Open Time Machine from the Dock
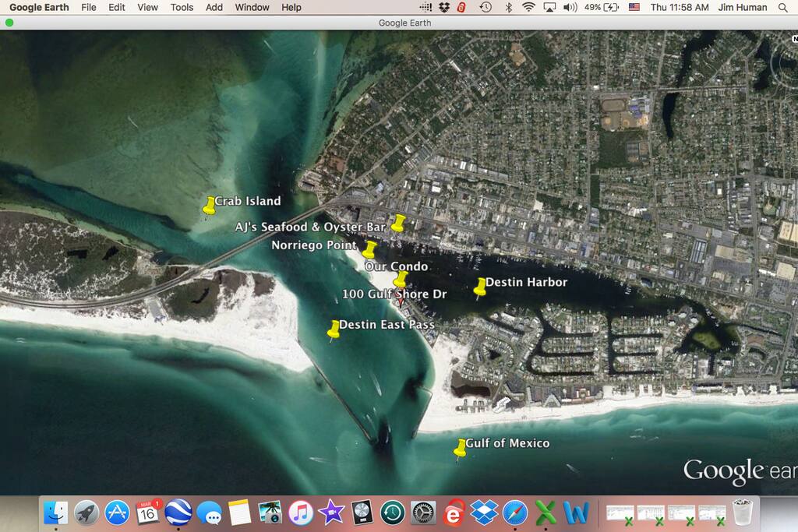The width and height of the screenshot is (798, 532). (x=393, y=513)
